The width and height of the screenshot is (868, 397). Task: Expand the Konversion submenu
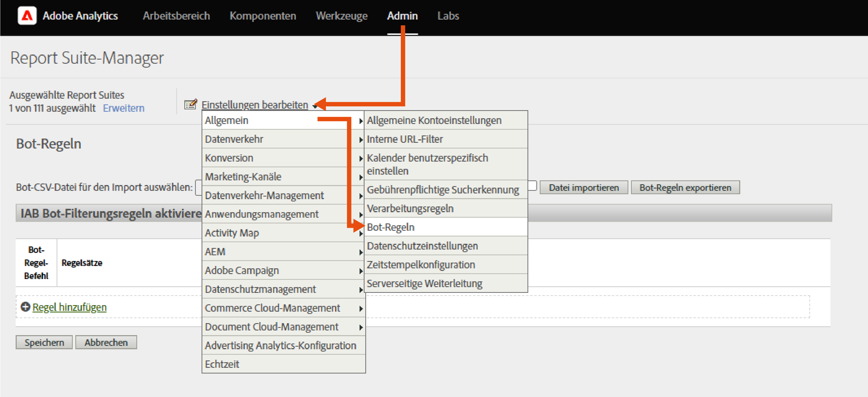[283, 158]
